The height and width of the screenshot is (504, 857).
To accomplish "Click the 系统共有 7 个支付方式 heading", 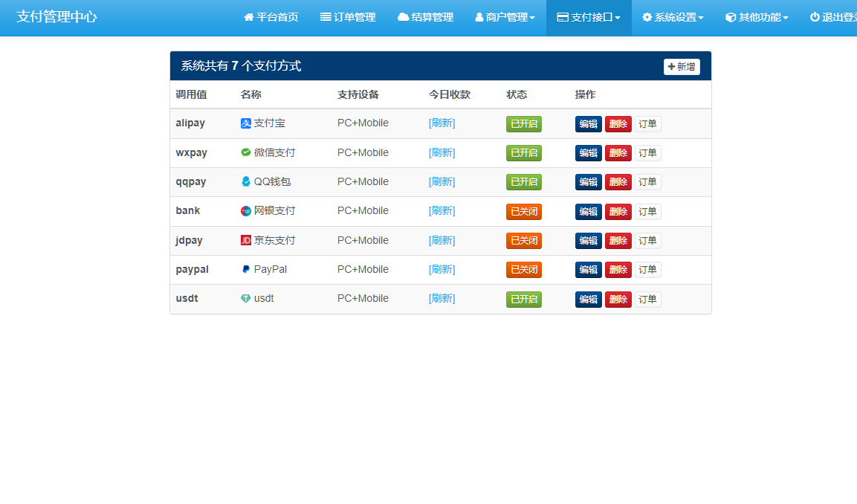I will tap(241, 66).
